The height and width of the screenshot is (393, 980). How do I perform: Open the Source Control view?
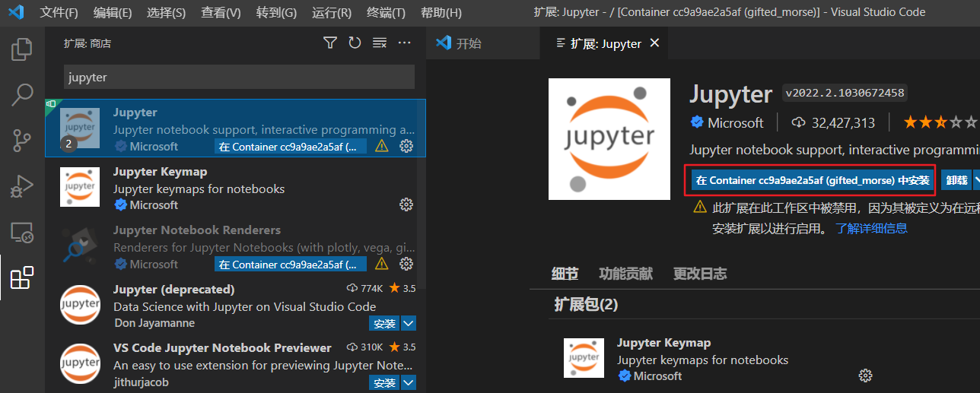(22, 141)
